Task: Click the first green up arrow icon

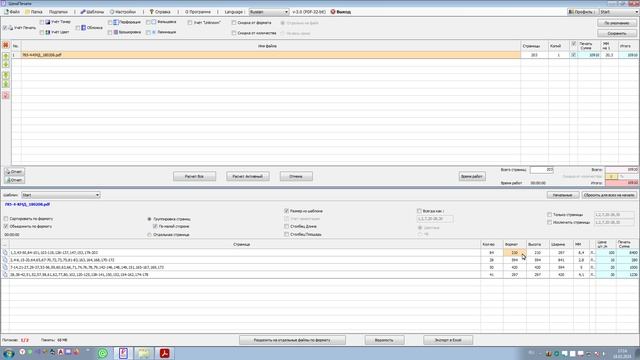Action: 6,56
